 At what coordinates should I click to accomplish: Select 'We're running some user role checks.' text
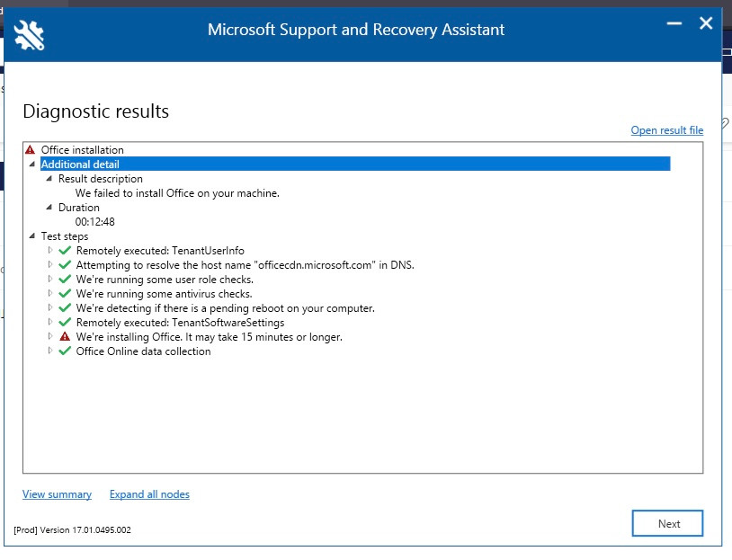click(165, 280)
